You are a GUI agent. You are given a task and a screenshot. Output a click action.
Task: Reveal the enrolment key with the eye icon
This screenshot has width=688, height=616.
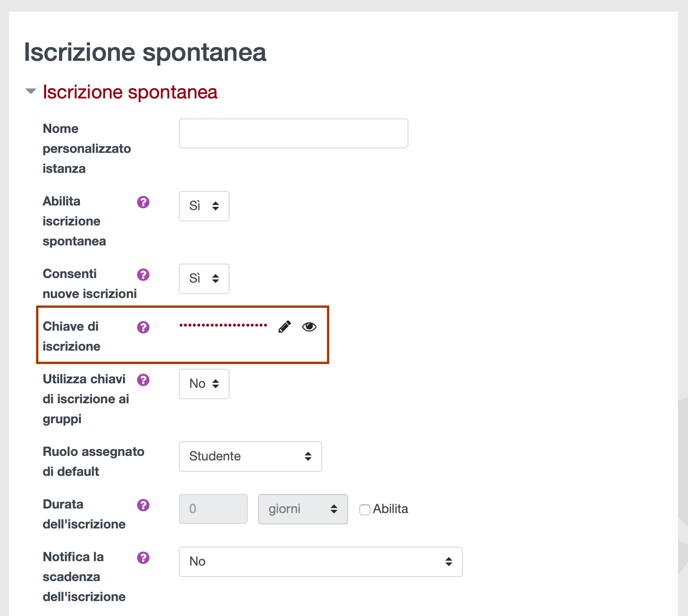click(309, 326)
